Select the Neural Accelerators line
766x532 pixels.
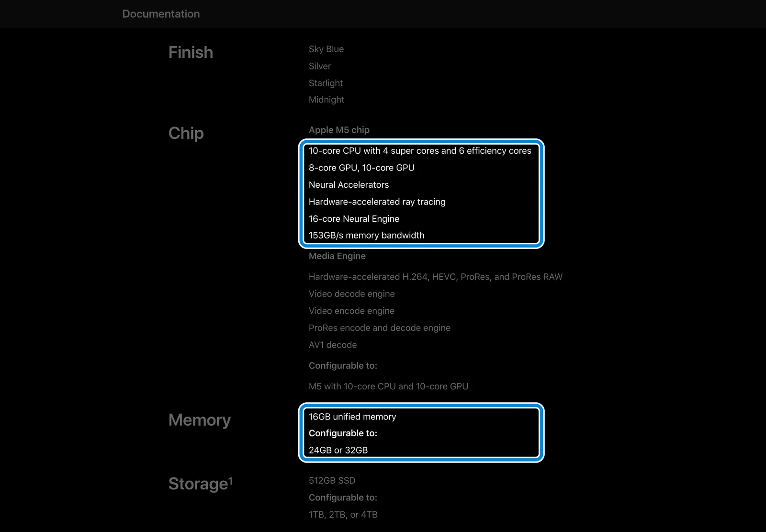point(349,185)
